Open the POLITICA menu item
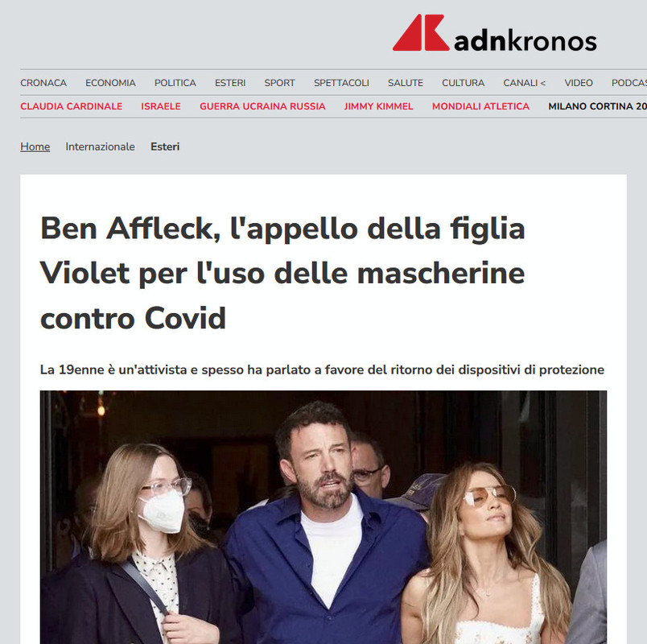This screenshot has width=647, height=644. click(x=175, y=83)
